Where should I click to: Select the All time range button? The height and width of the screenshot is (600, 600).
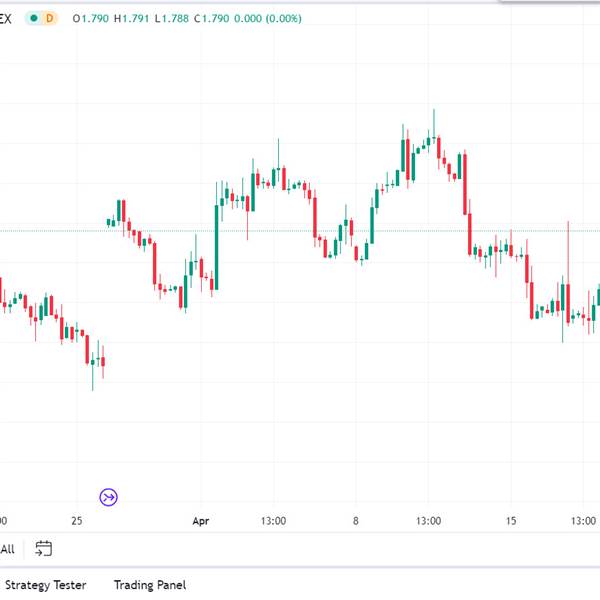[7, 549]
